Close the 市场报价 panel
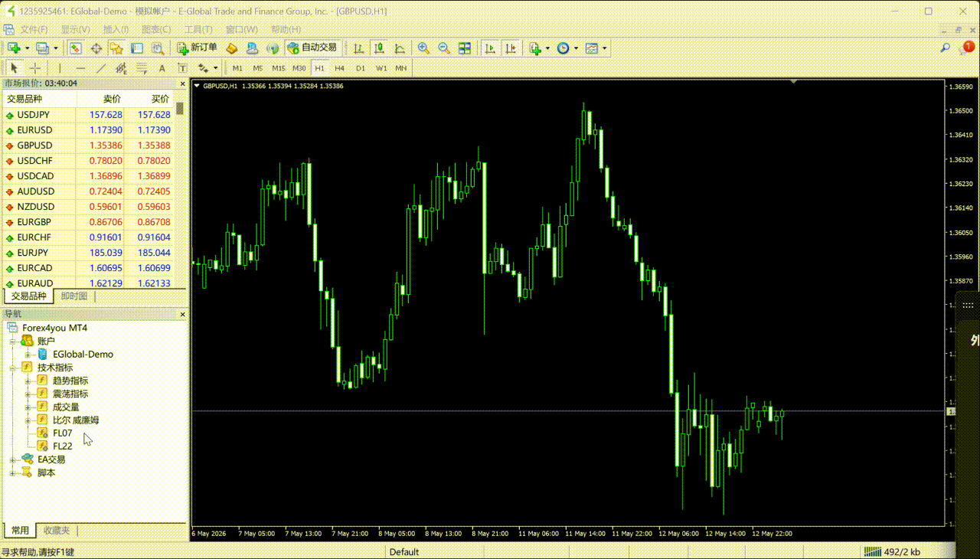 182,83
